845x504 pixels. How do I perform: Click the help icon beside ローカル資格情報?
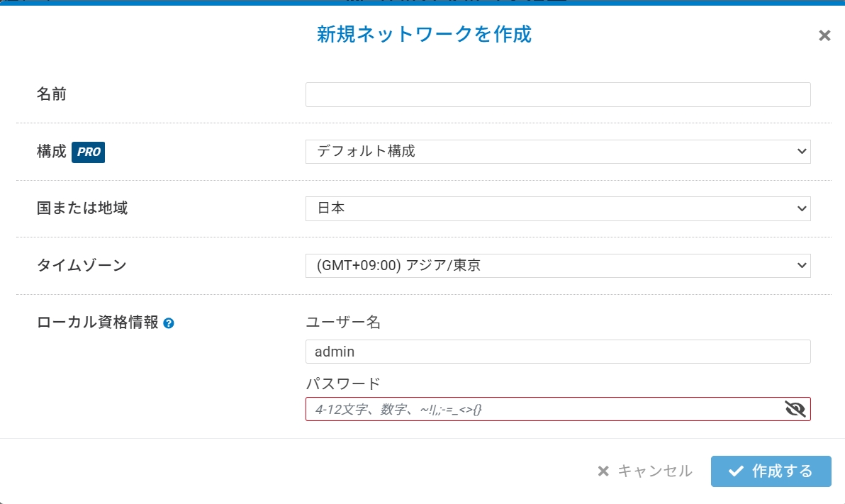pos(169,323)
